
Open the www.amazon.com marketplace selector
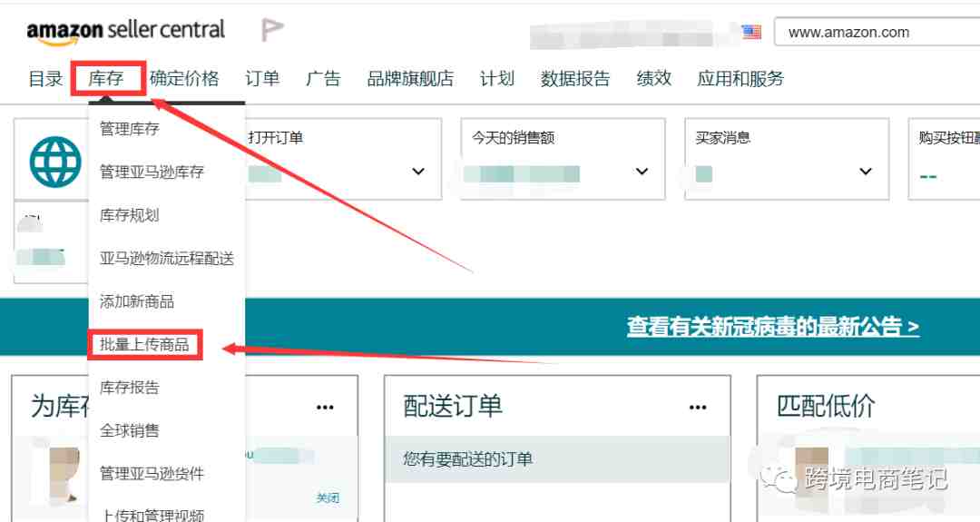click(x=877, y=32)
